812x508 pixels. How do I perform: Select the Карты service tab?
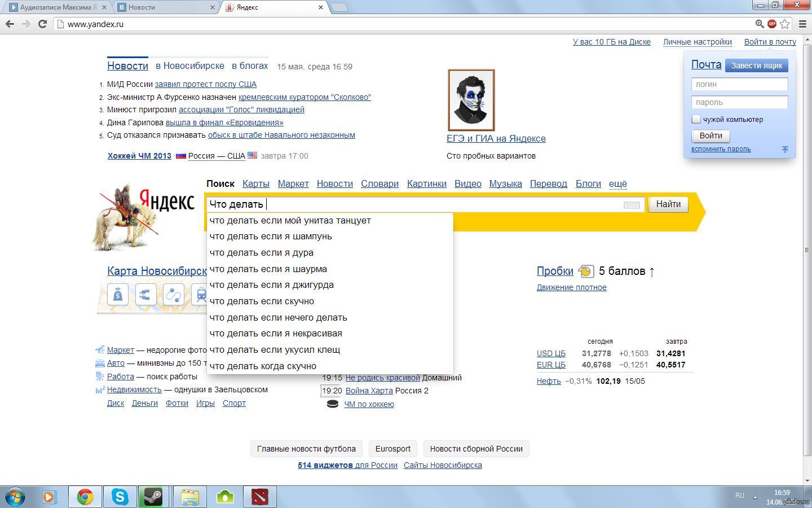point(256,183)
